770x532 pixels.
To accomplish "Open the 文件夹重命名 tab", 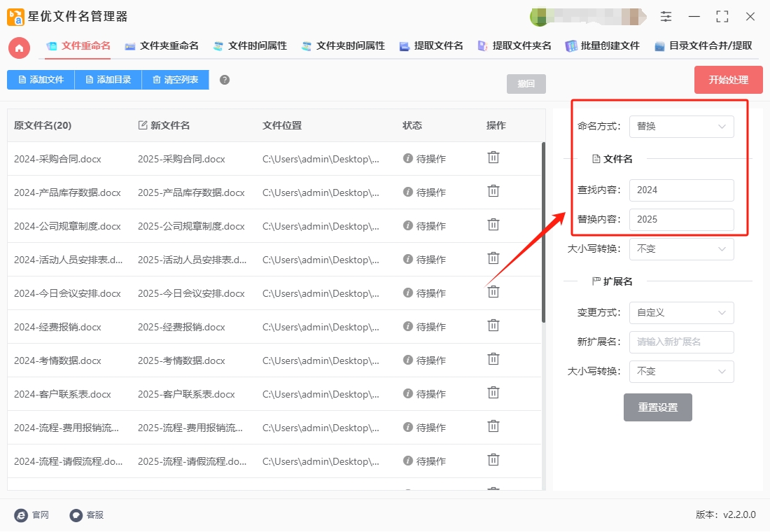I will 162,46.
